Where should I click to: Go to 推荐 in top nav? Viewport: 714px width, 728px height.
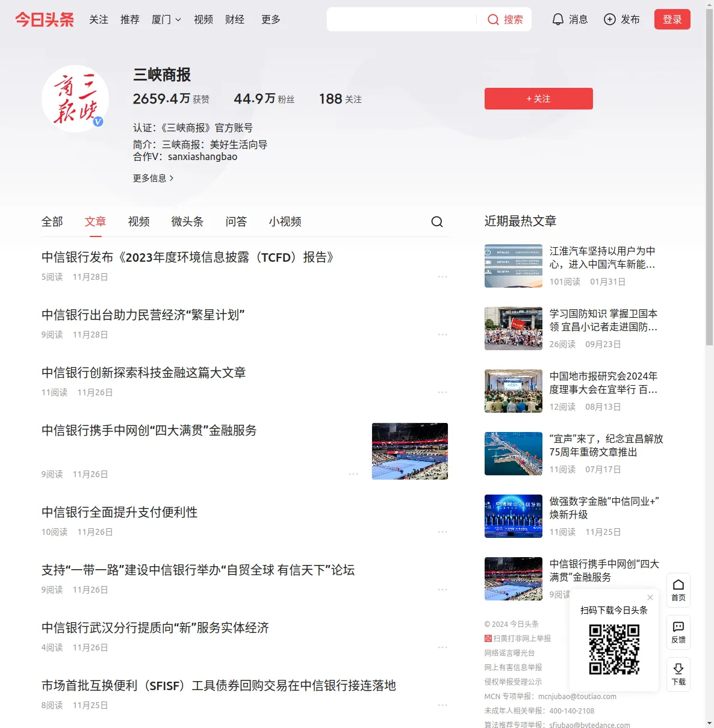click(130, 19)
